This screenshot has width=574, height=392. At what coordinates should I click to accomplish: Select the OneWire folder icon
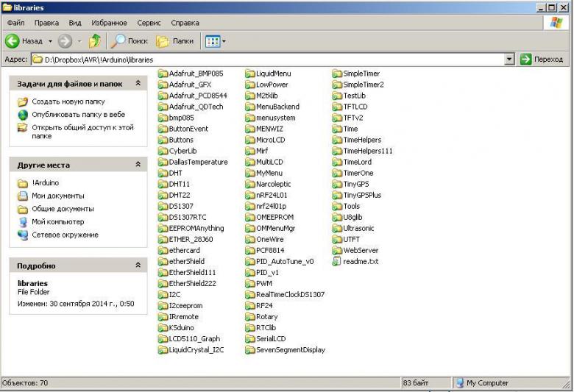(249, 239)
